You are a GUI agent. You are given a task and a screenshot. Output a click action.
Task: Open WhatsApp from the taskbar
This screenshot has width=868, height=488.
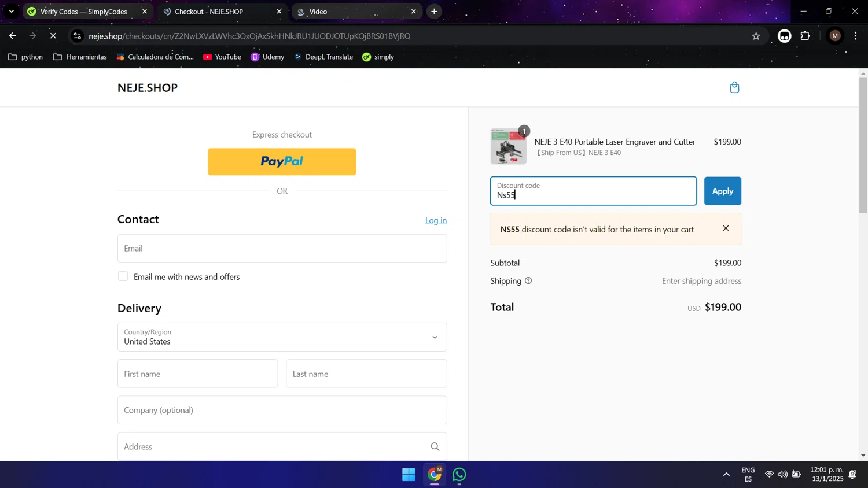point(459,475)
